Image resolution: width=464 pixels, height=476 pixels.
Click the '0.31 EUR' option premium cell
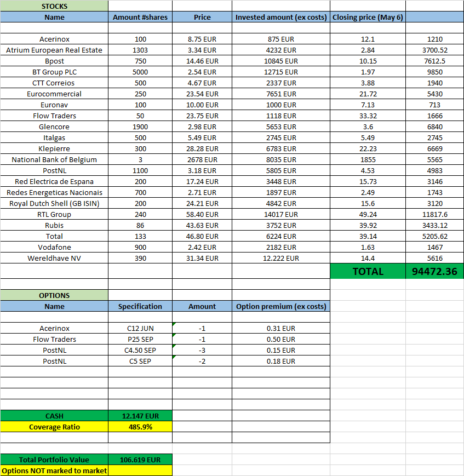[281, 328]
